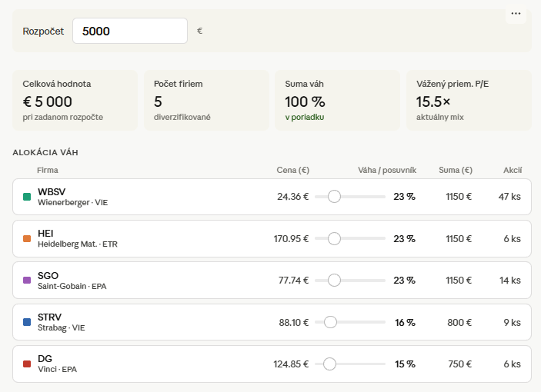The width and height of the screenshot is (541, 392).
Task: Click the Rozpočet budget input field
Action: 130,31
